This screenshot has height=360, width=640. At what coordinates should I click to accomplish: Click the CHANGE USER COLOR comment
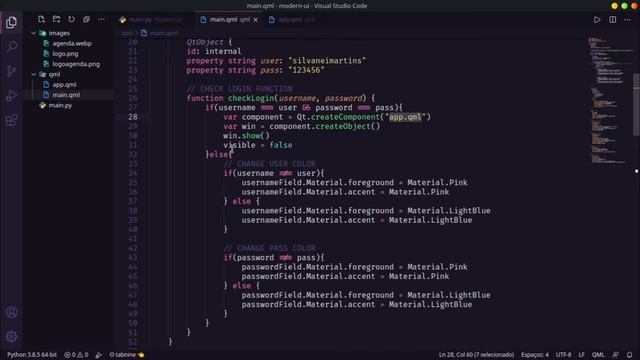[x=269, y=164]
